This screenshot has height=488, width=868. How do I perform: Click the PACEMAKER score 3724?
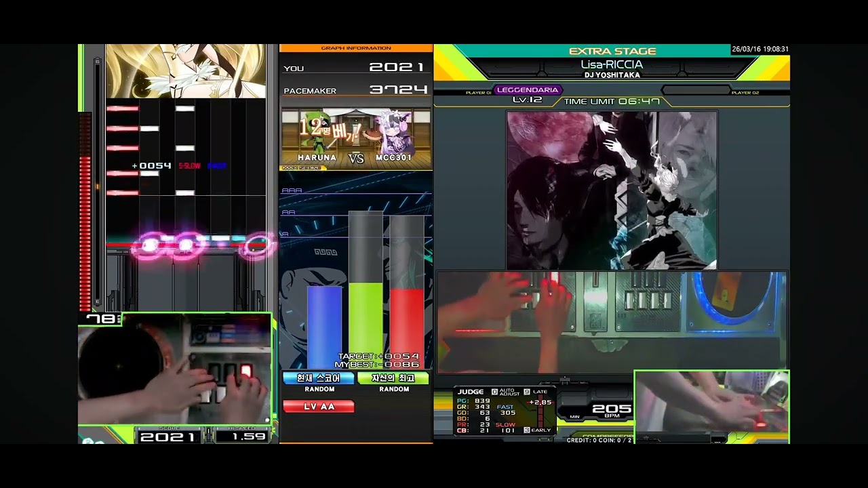click(399, 89)
